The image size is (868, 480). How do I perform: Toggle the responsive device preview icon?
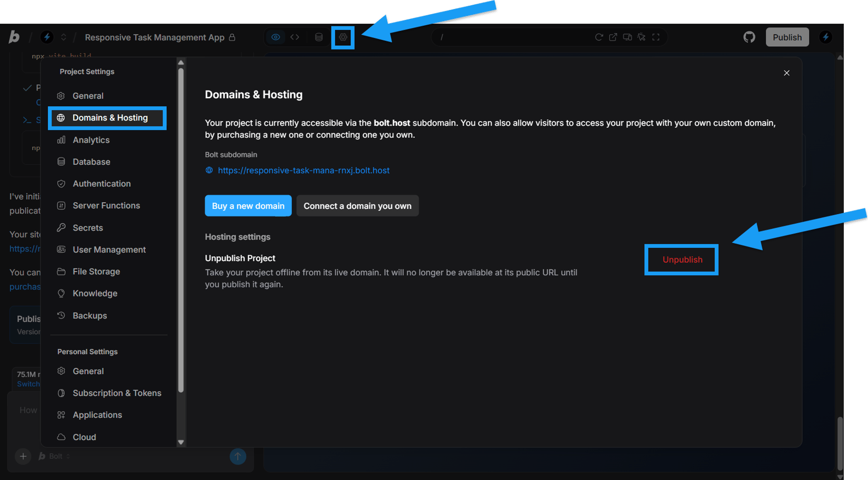coord(627,37)
